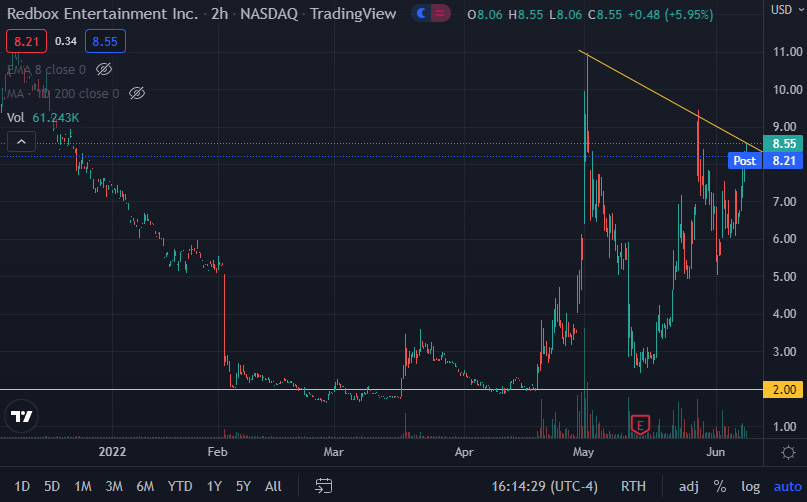Image resolution: width=807 pixels, height=502 pixels.
Task: Click the NASDAQ exchange label
Action: point(269,13)
